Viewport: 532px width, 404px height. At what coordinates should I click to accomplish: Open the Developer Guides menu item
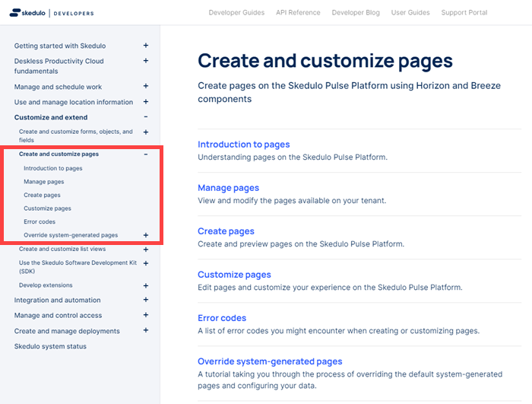[x=236, y=13]
